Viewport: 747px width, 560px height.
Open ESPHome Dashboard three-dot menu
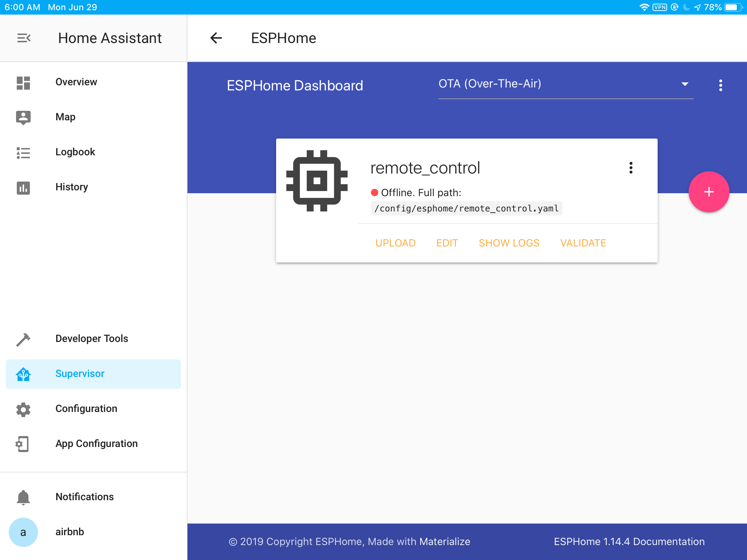point(720,85)
